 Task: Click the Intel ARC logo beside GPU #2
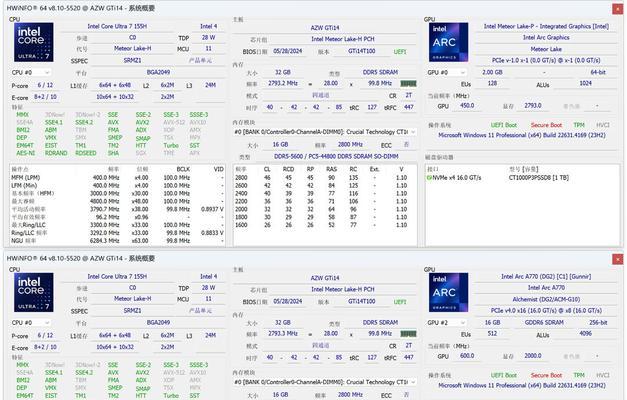pyautogui.click(x=448, y=292)
